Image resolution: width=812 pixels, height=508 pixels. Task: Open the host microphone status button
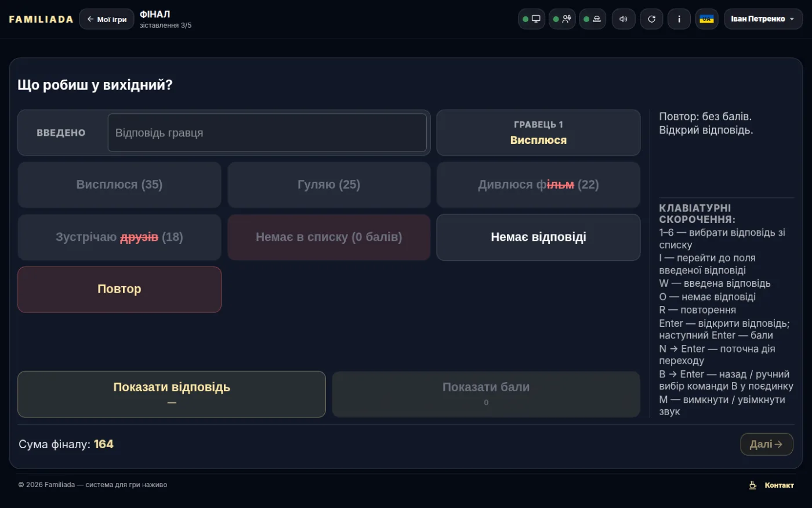(562, 19)
